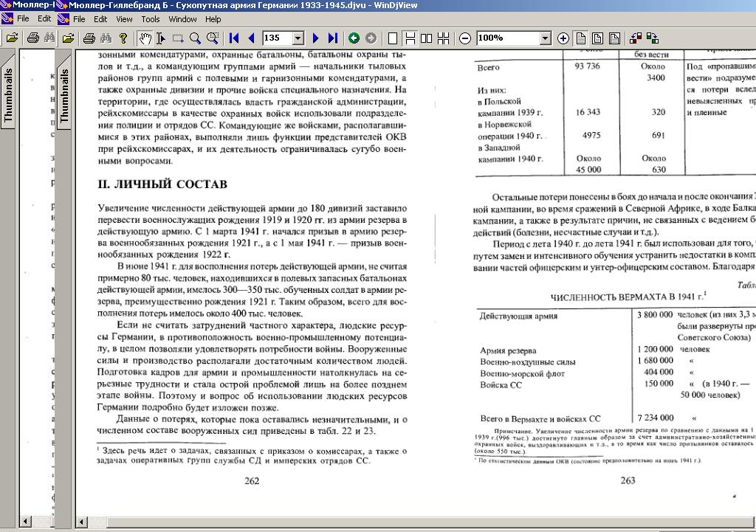Open the About help question-mark icon
756x532 pixels.
[x=123, y=38]
